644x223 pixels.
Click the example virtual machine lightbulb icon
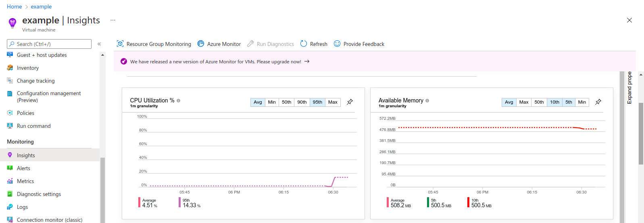pos(13,23)
